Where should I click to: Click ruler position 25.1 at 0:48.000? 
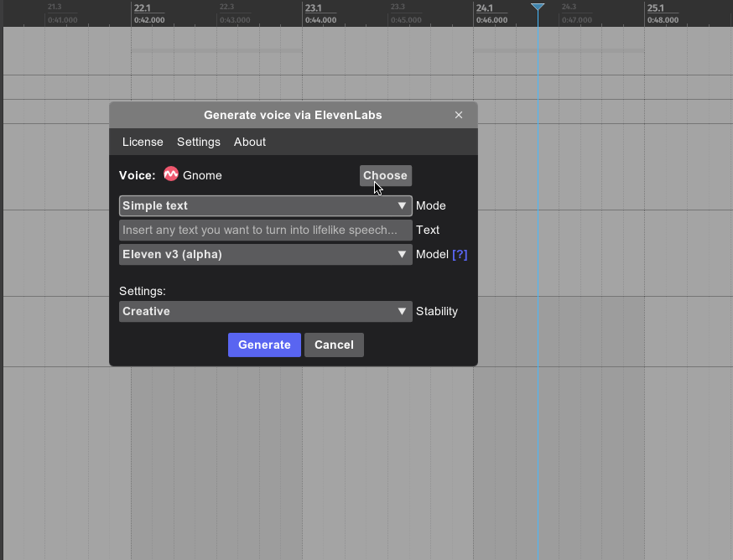663,13
